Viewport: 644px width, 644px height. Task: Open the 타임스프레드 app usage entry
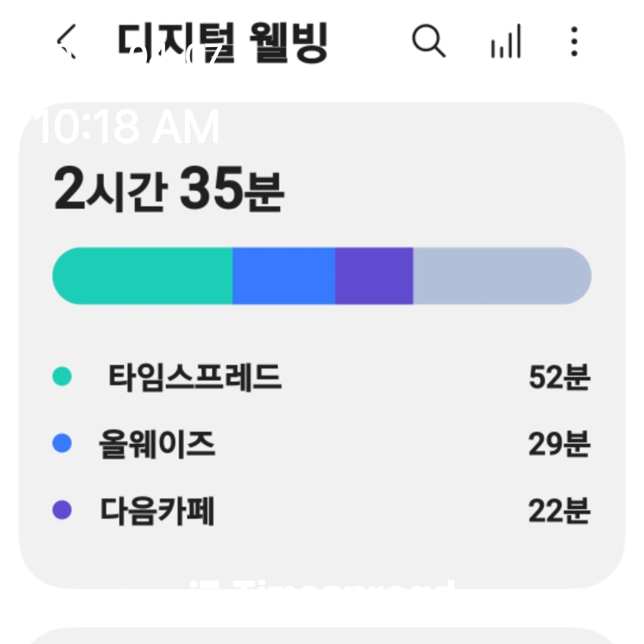pyautogui.click(x=194, y=377)
